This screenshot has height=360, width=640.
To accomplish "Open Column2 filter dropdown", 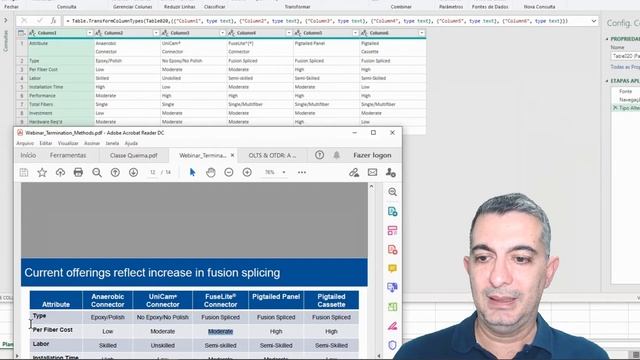I will coord(156,33).
